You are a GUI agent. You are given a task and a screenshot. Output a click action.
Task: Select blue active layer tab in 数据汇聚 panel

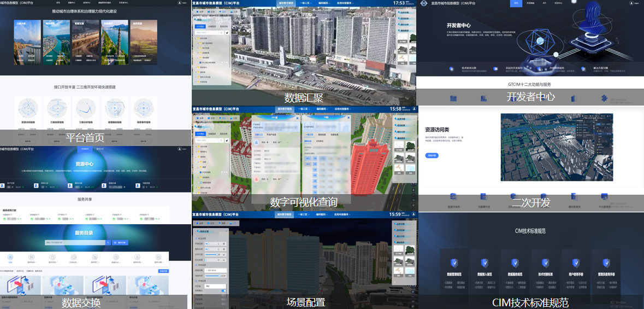[201, 26]
